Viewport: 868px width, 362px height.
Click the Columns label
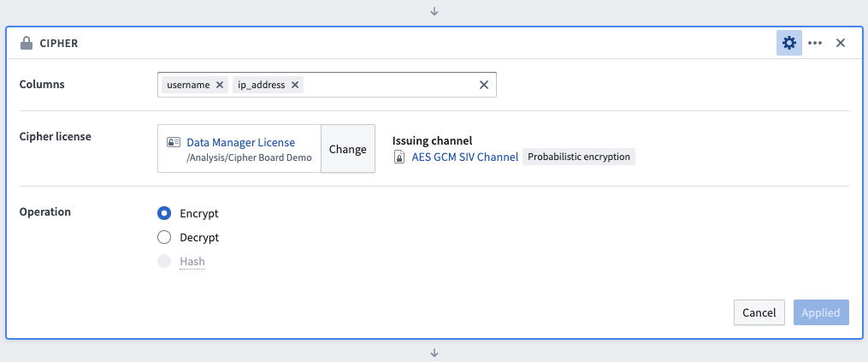(42, 84)
